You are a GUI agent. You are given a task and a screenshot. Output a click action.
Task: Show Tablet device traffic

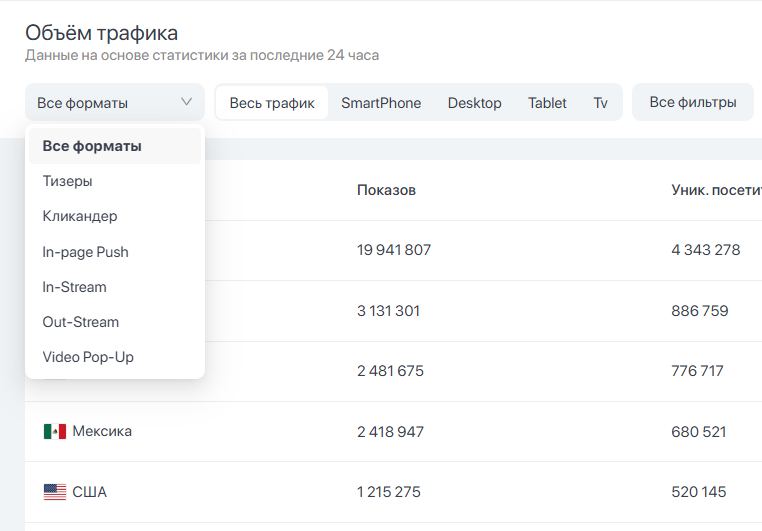pyautogui.click(x=547, y=103)
